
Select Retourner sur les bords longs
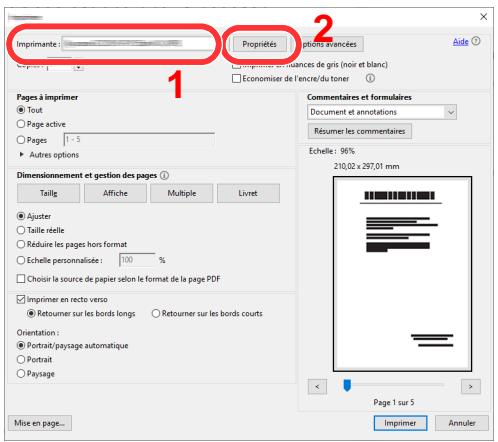(x=31, y=313)
